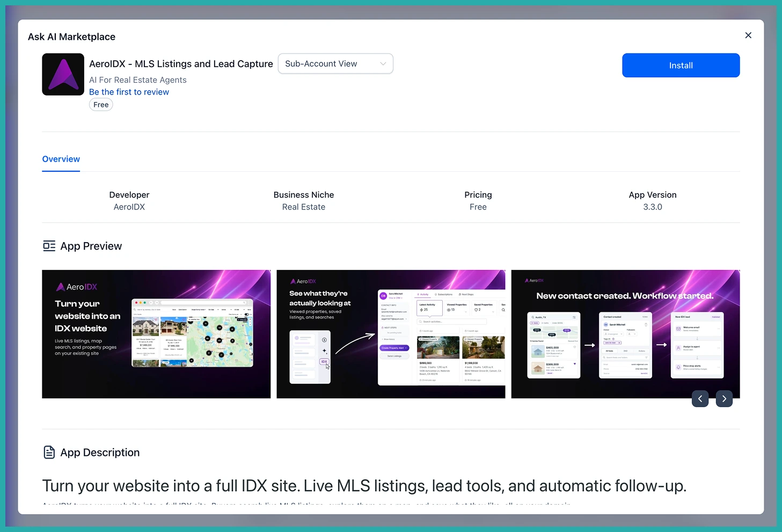Open the Sub-Account View dropdown
The width and height of the screenshot is (782, 532).
335,63
